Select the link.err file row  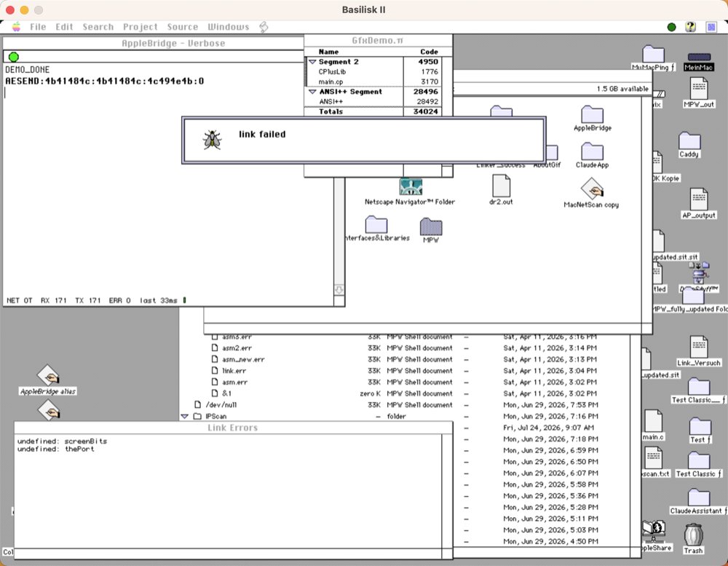click(404, 371)
